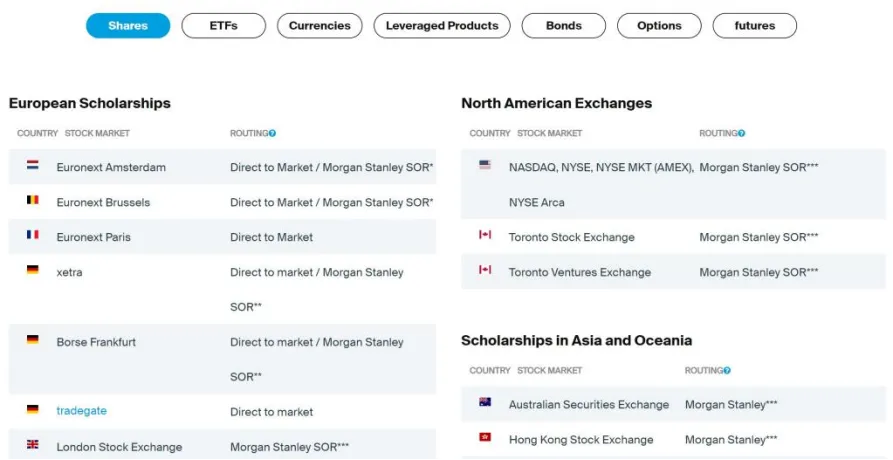Click the Canada flag beside Toronto Stock Exchange
Screen dimensions: 893x460
point(485,235)
